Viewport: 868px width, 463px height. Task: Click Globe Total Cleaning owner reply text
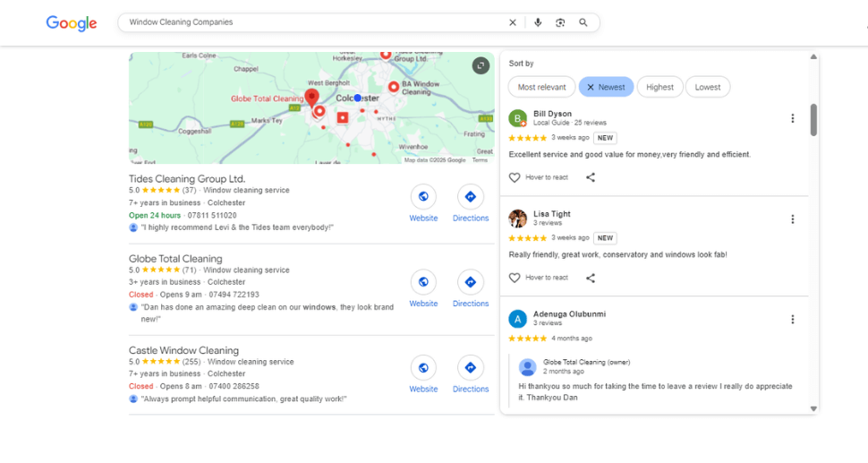coord(655,391)
